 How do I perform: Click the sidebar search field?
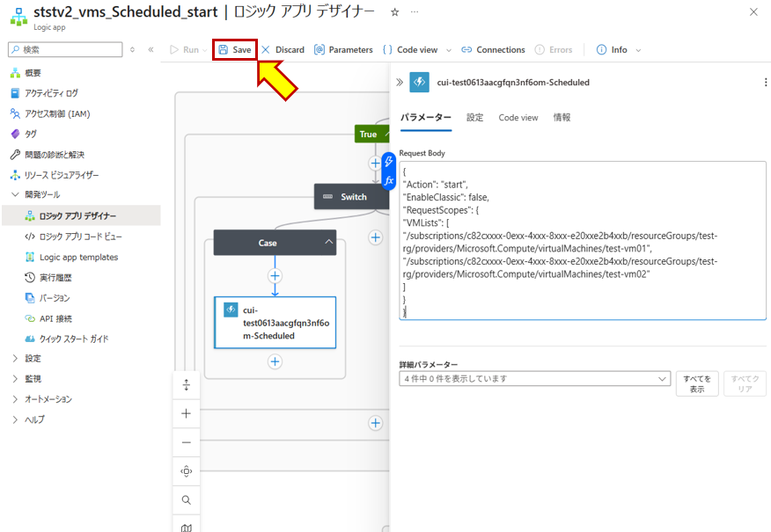coord(65,49)
